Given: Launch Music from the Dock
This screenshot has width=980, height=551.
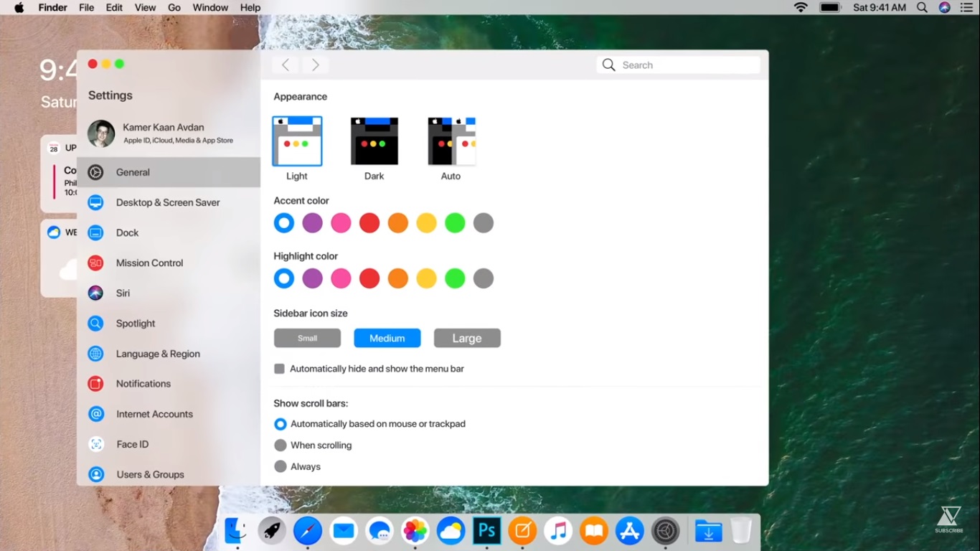Looking at the screenshot, I should 558,531.
